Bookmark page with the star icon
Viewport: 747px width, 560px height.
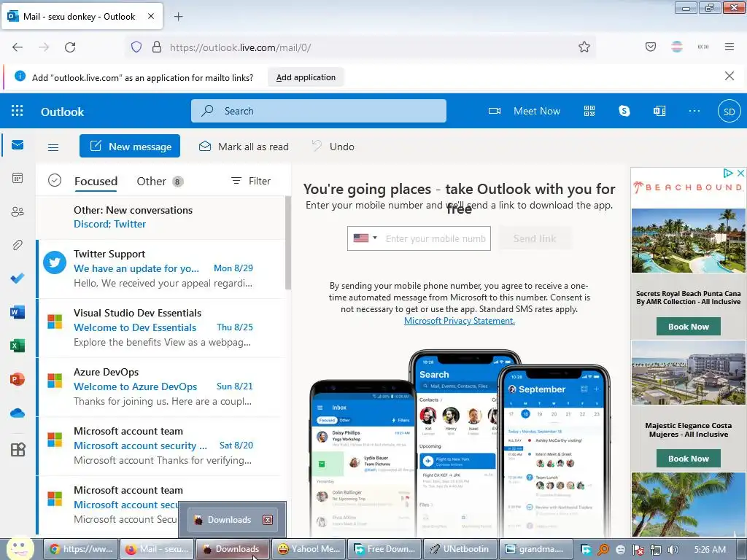point(584,47)
